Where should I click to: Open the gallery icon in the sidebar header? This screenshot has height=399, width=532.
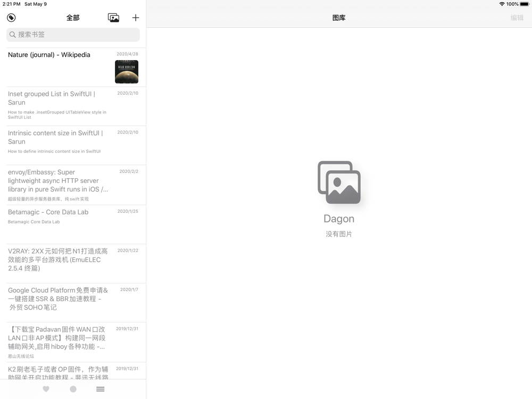[113, 18]
